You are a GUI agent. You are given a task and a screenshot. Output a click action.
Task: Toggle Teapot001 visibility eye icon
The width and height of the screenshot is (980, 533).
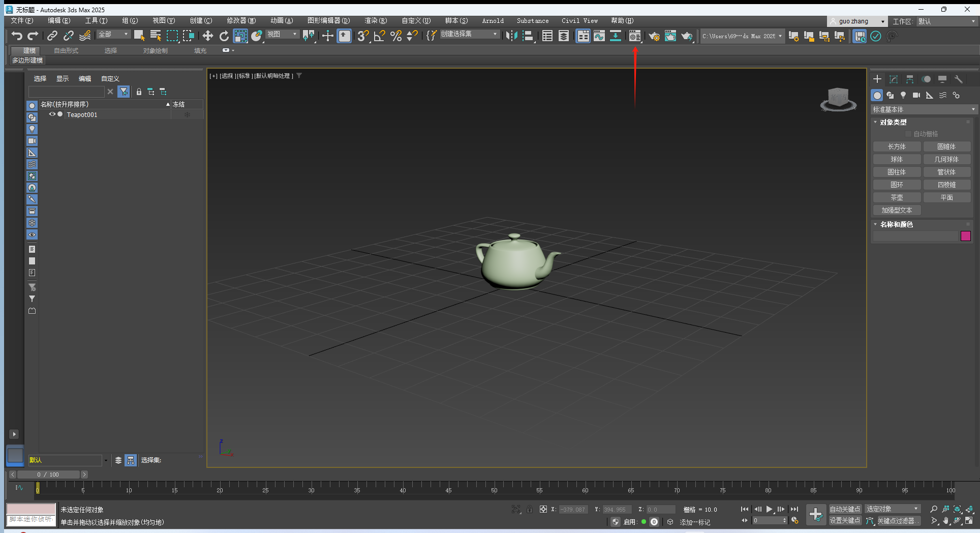tap(52, 114)
